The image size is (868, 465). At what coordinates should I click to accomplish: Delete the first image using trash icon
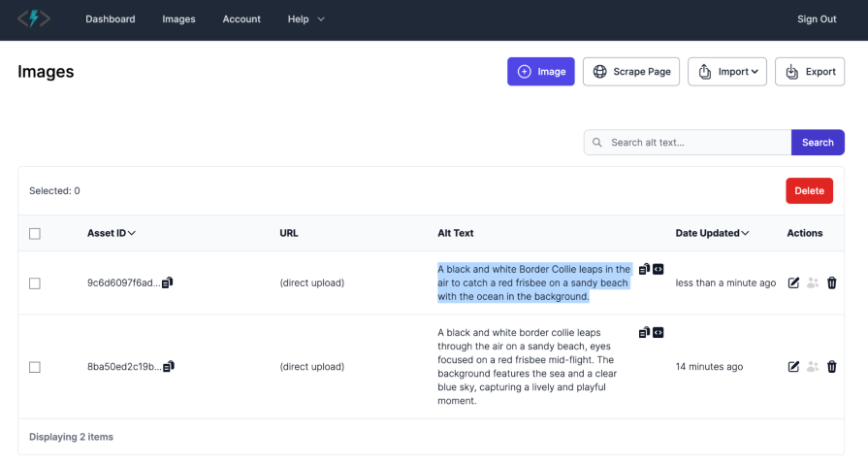831,282
